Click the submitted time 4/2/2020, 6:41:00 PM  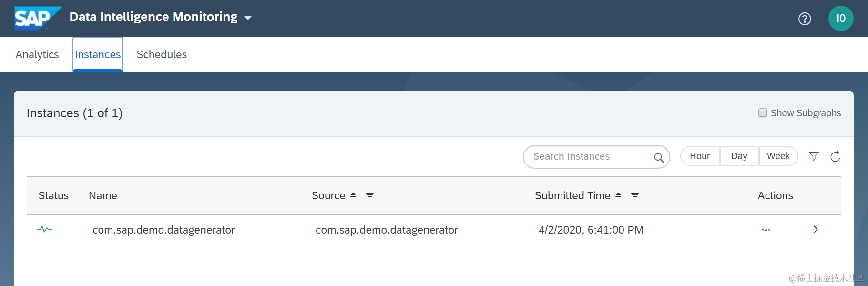(x=591, y=230)
